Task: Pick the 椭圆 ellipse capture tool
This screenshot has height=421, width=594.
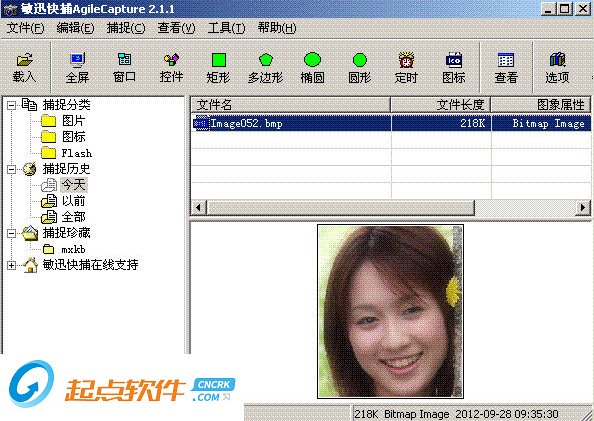Action: click(312, 68)
